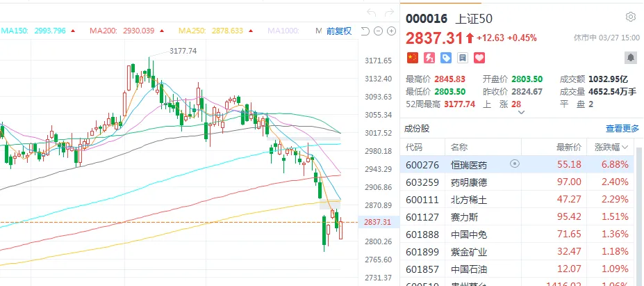Click the 最新价 column header
Screen dimensions: 644x286
click(x=569, y=148)
